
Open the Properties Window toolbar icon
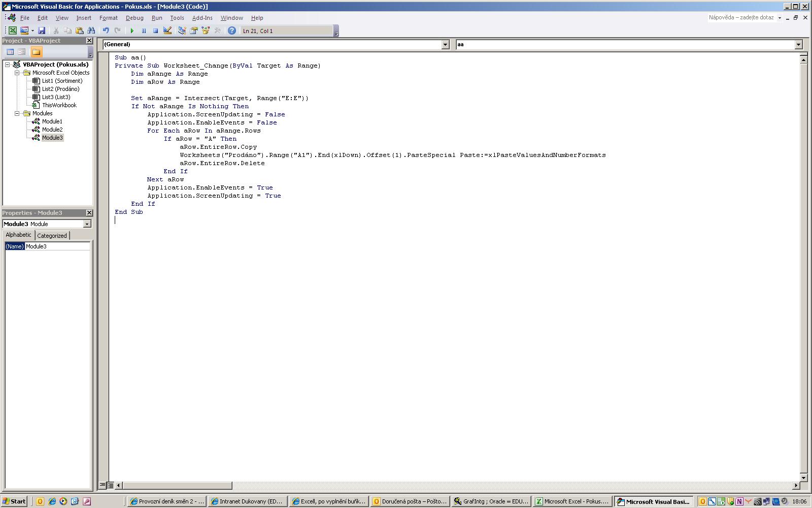(193, 30)
